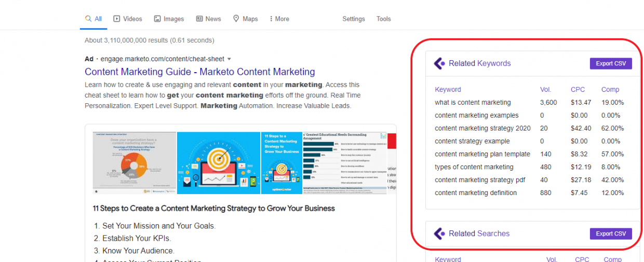This screenshot has width=644, height=262.
Task: Open search Settings
Action: point(354,19)
